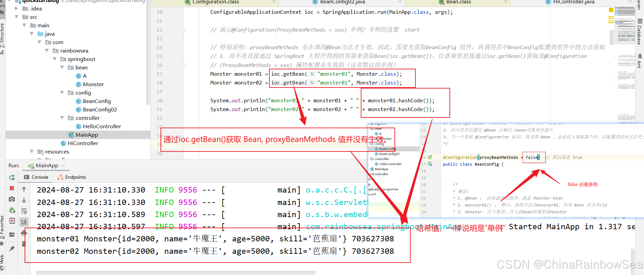Select class A in bean package
Viewport: 644px width, 275px height.
point(85,76)
